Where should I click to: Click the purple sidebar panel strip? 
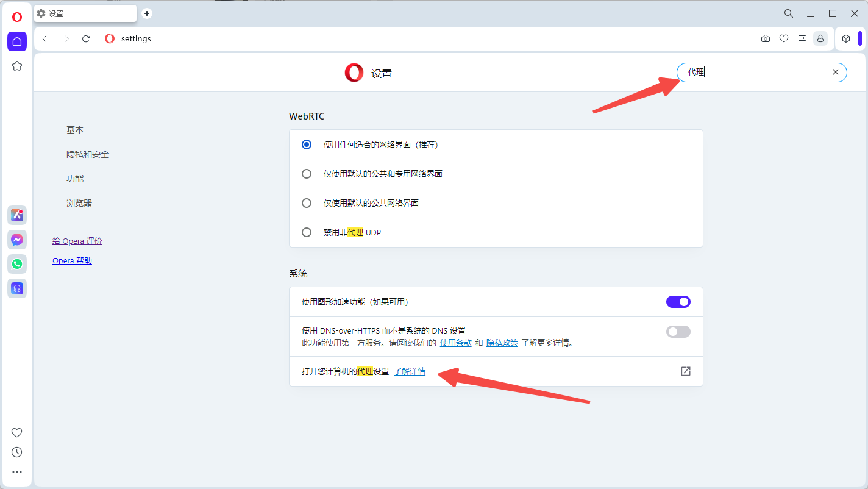[860, 38]
